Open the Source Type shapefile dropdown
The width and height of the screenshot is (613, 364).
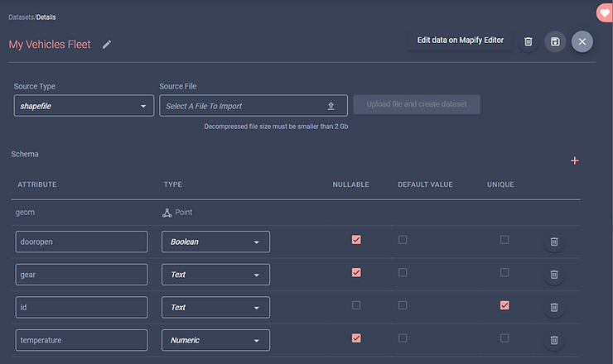coord(84,105)
